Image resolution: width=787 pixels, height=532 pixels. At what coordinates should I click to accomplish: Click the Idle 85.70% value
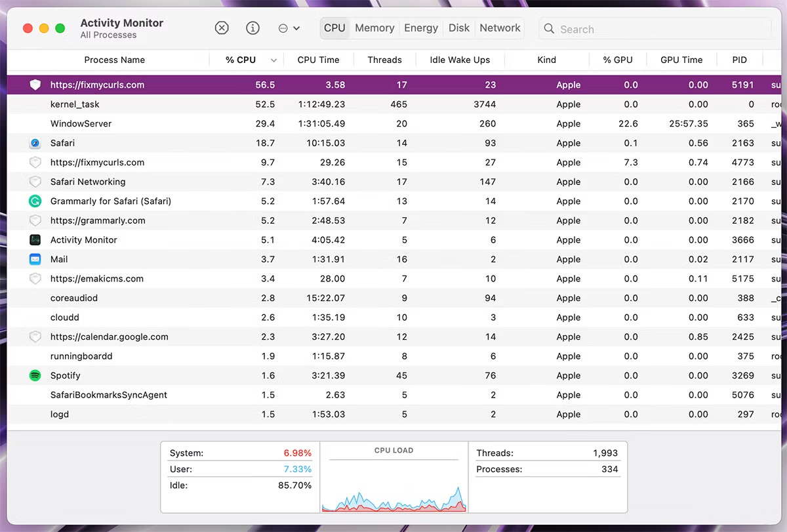pyautogui.click(x=295, y=485)
